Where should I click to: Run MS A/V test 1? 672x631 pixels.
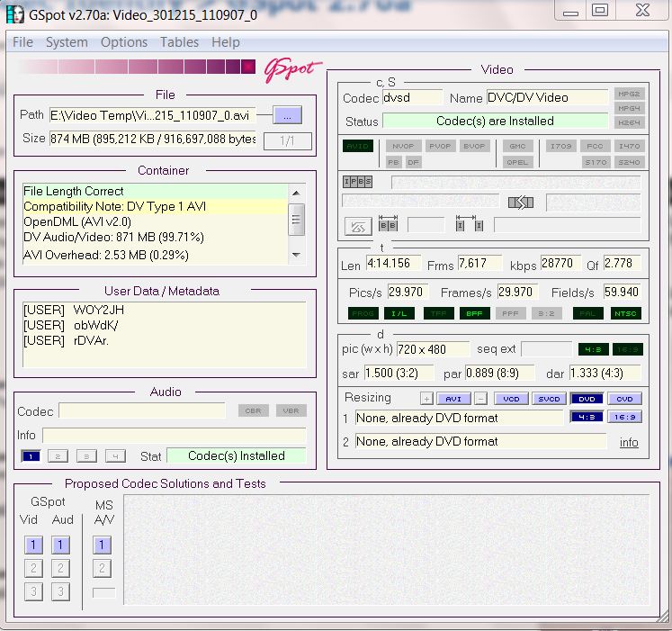point(102,545)
